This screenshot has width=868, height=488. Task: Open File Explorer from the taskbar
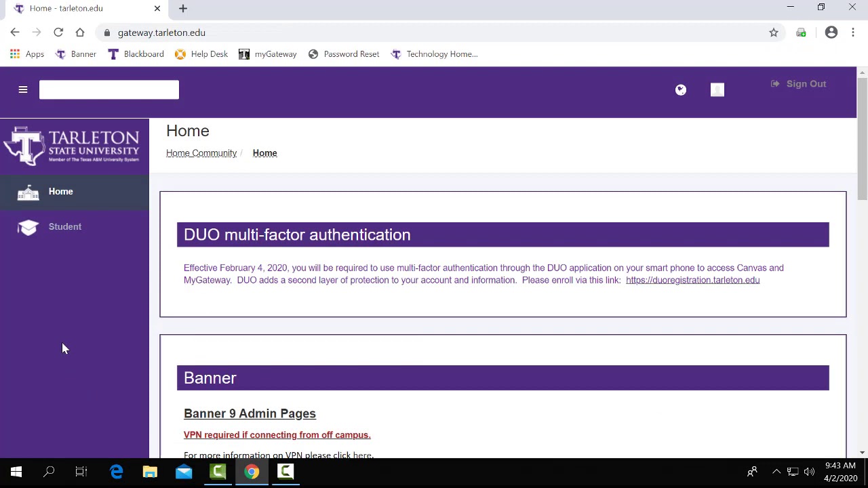[x=150, y=472]
